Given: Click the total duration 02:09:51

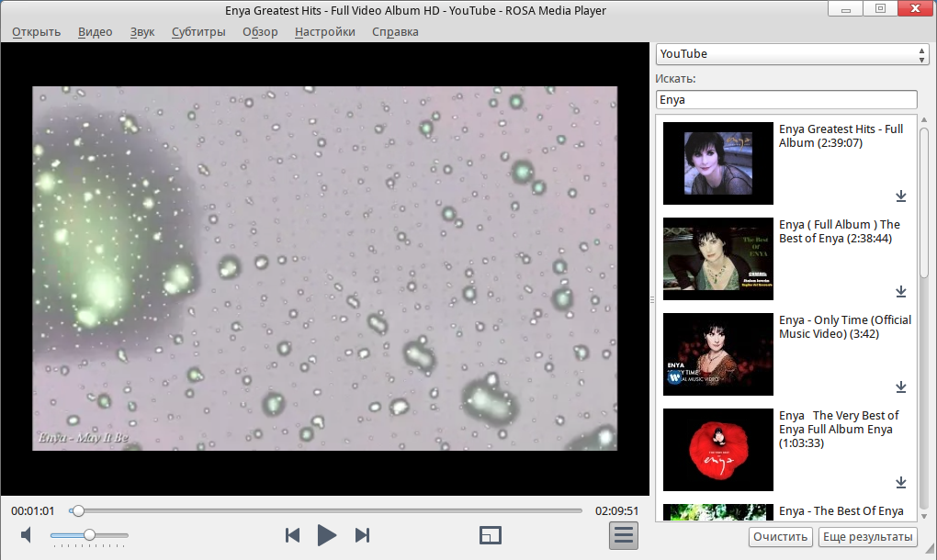Looking at the screenshot, I should pos(616,511).
